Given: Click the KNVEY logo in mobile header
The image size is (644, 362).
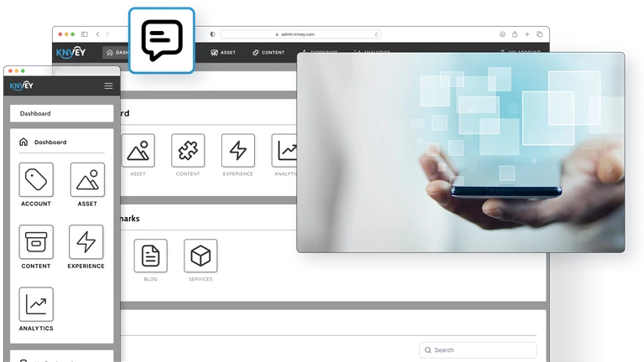Looking at the screenshot, I should click(x=21, y=86).
